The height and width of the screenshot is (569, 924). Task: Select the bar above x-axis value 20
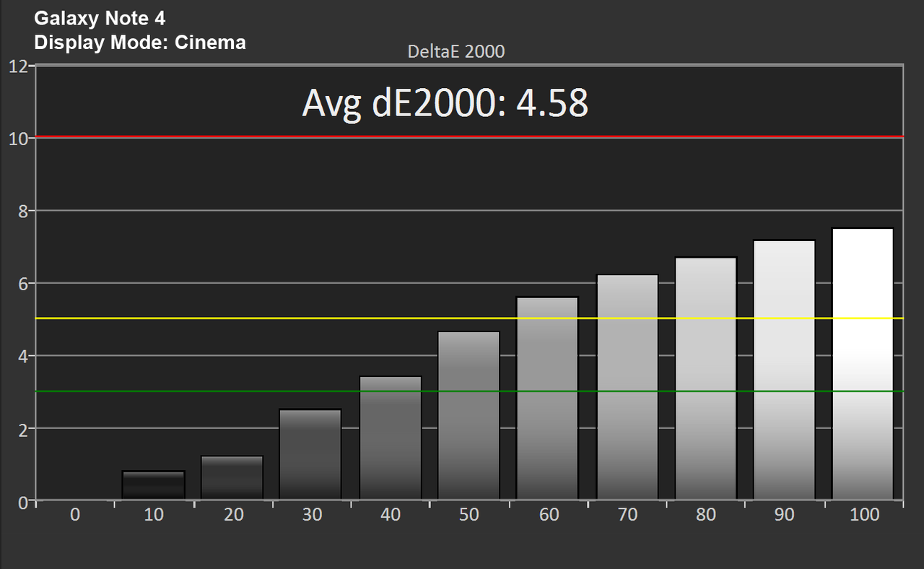coord(232,477)
